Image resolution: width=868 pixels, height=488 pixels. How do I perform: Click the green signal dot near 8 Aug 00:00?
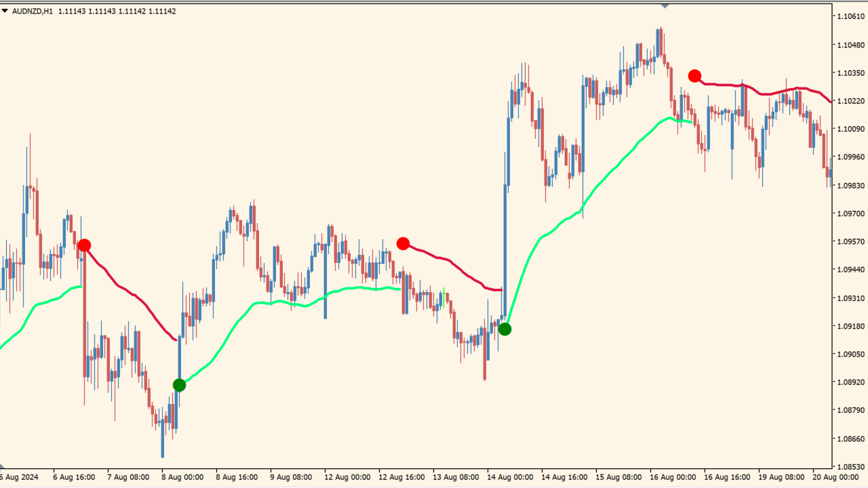(x=179, y=385)
